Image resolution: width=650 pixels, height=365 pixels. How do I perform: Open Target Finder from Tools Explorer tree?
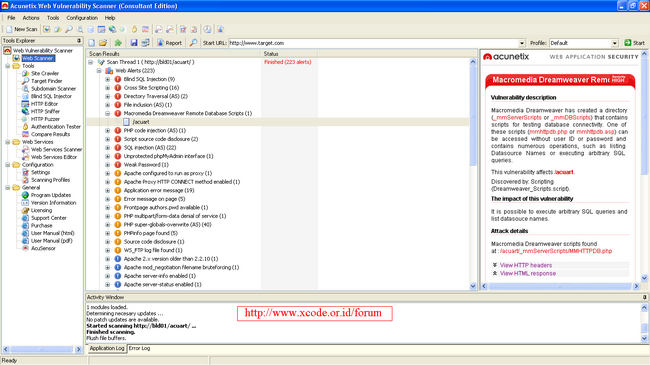coord(46,81)
